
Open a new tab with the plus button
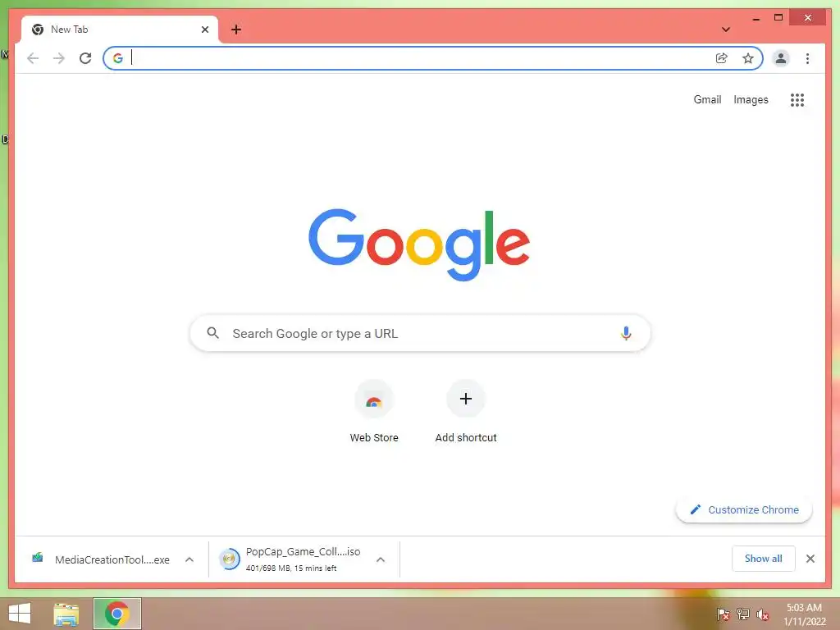click(x=236, y=30)
